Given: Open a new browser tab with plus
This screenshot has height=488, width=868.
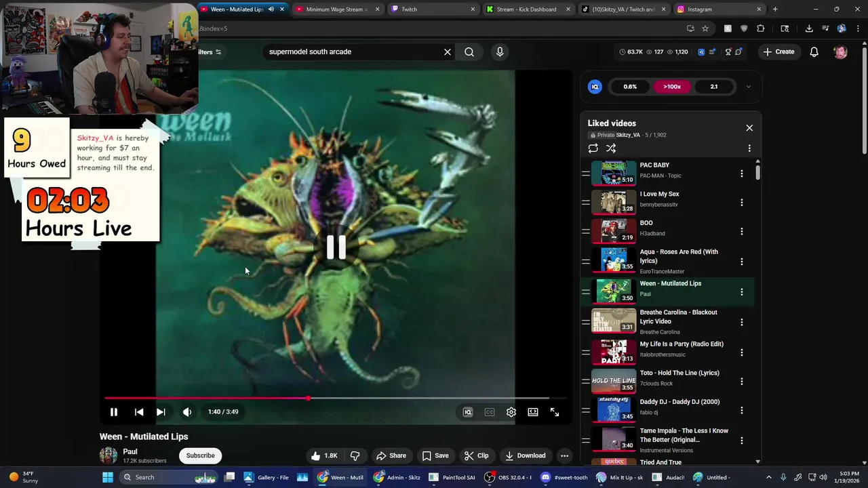Looking at the screenshot, I should click(x=775, y=9).
